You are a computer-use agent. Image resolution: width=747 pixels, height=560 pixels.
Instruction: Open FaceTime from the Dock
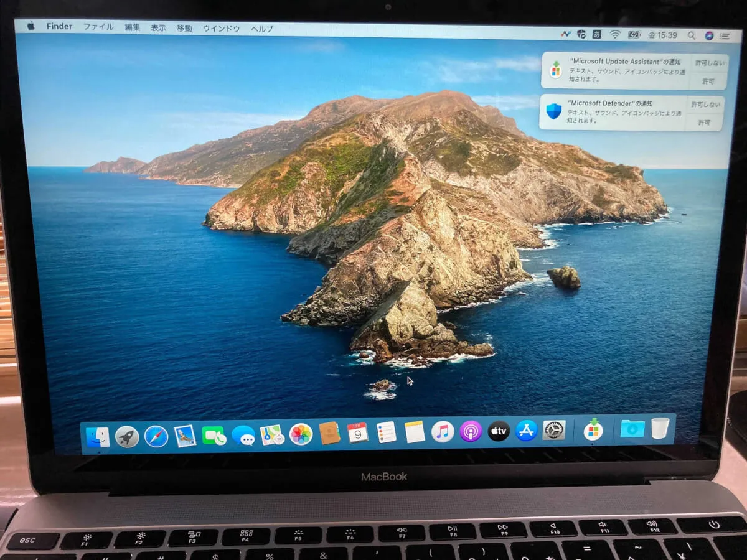[x=214, y=436]
